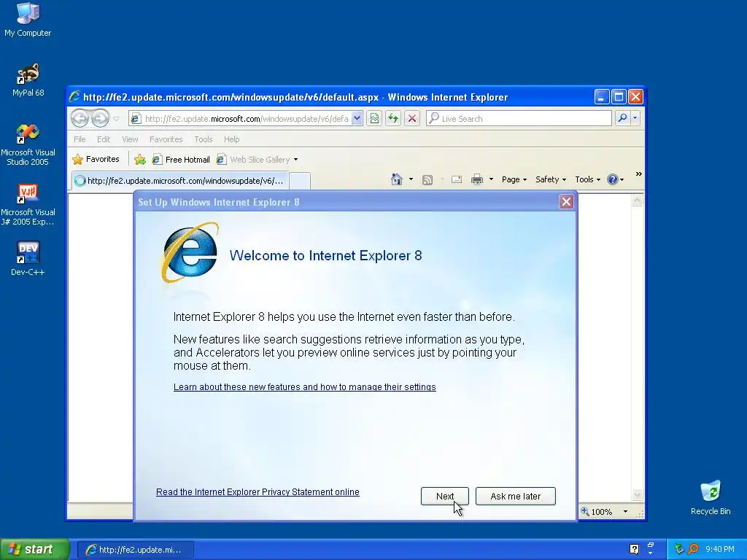Open the Favorites menu in menu bar
This screenshot has width=747, height=560.
[166, 139]
